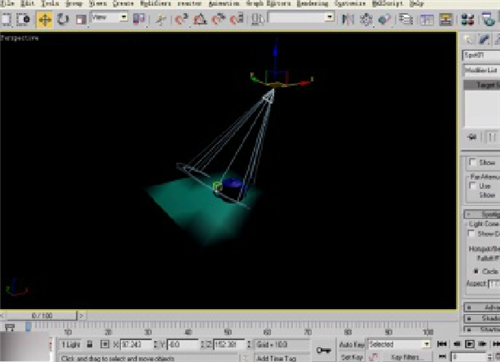Click the time slider left arrow
The width and height of the screenshot is (500, 362).
click(x=3, y=315)
